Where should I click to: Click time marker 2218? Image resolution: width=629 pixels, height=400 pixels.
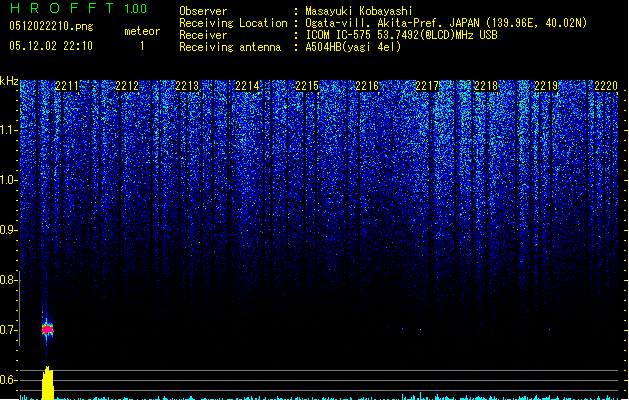click(x=486, y=86)
